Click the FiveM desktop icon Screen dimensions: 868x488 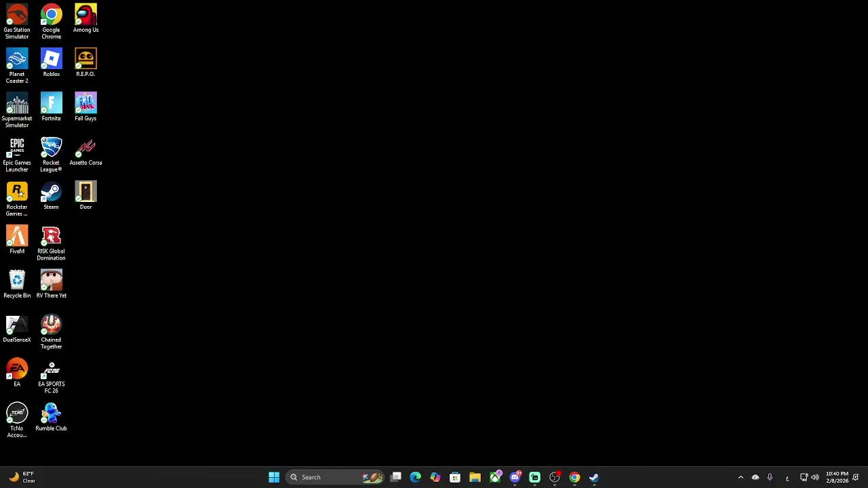coord(17,239)
